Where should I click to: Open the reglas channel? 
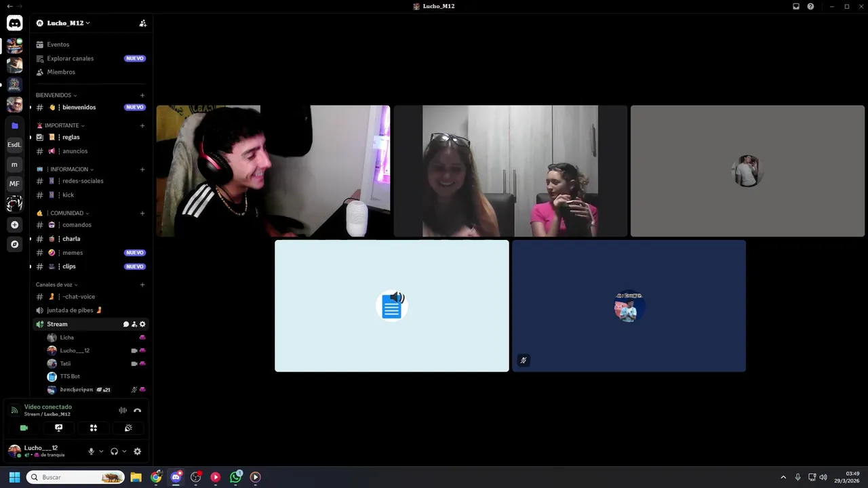(x=91, y=137)
